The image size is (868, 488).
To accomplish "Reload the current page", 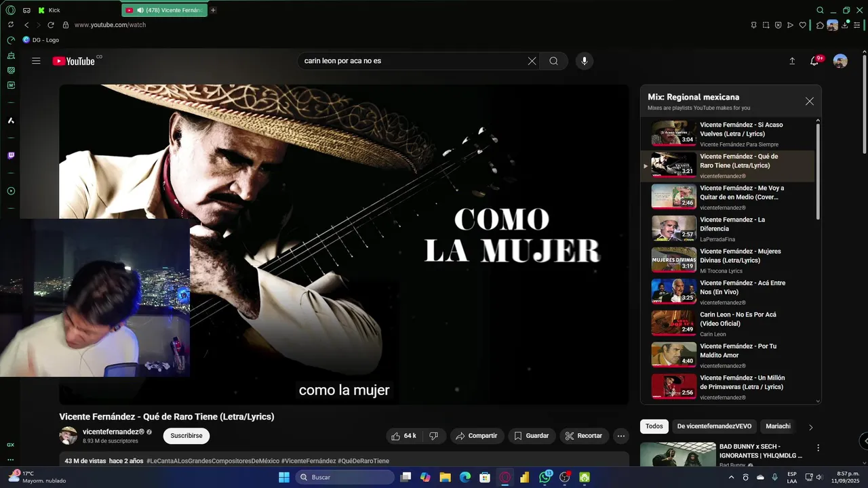I will tap(50, 25).
